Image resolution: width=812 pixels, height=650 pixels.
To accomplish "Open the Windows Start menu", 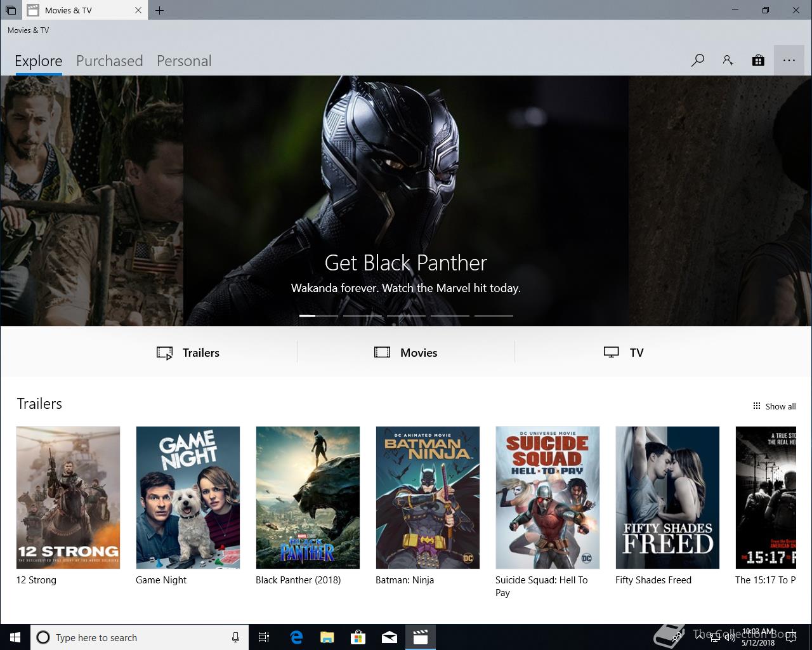I will pyautogui.click(x=15, y=637).
